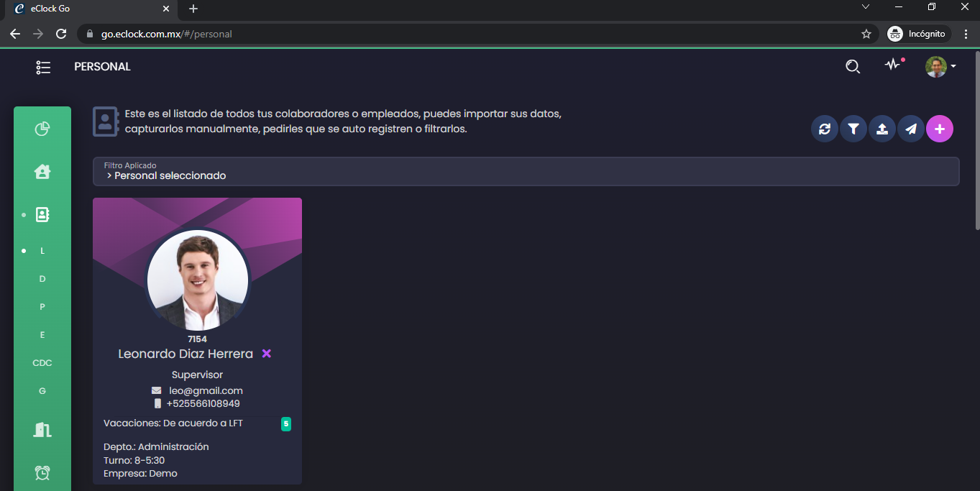Open a new browser tab with plus
Image resolution: width=980 pixels, height=491 pixels.
click(x=193, y=9)
